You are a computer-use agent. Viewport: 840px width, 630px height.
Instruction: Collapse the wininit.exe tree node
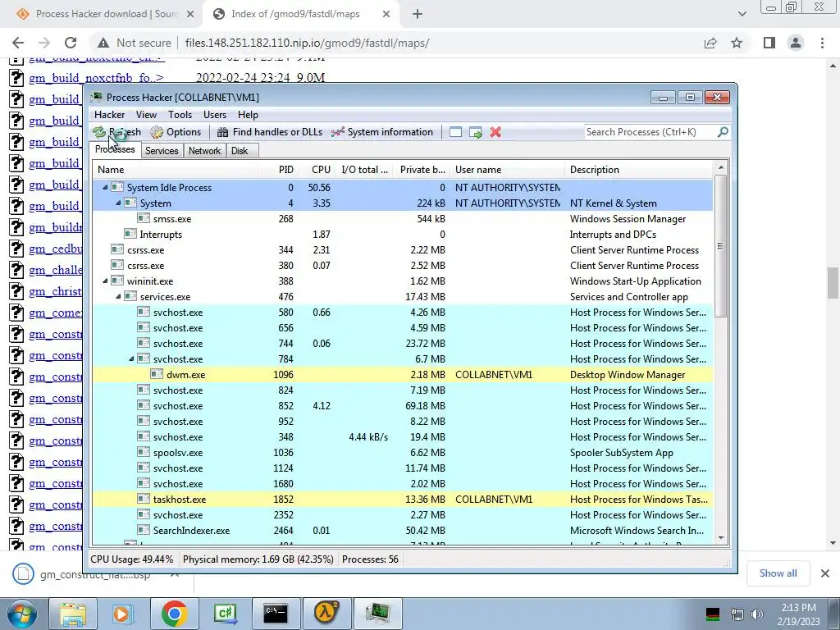coord(105,281)
